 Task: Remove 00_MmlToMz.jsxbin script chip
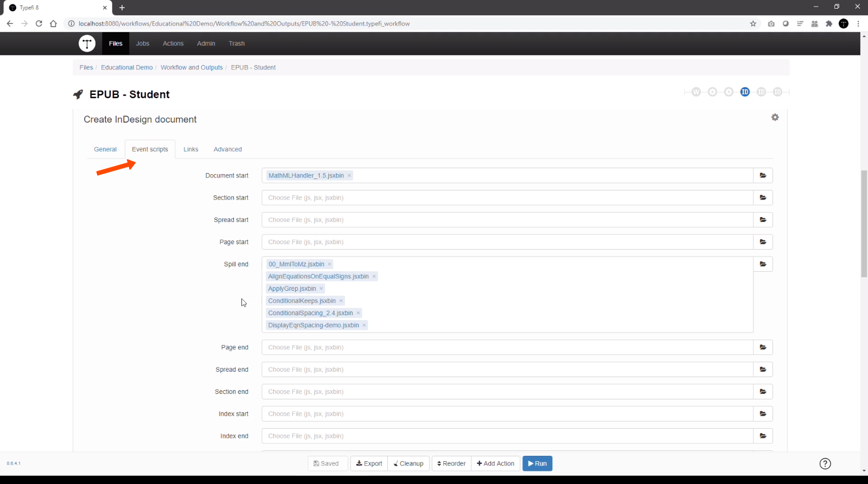click(329, 264)
